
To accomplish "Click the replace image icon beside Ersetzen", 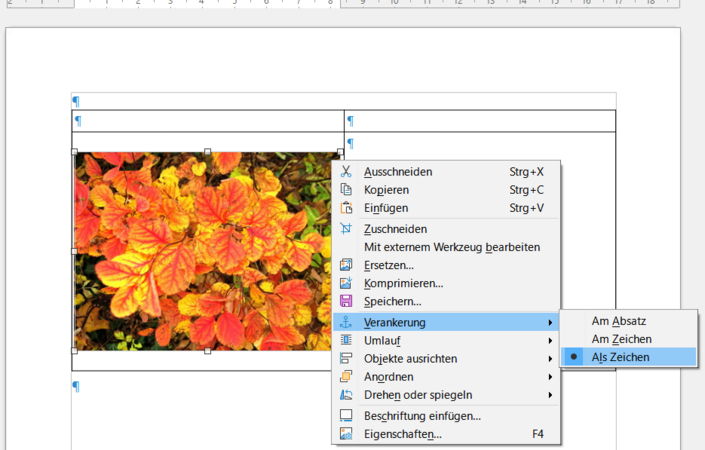I will tap(346, 265).
